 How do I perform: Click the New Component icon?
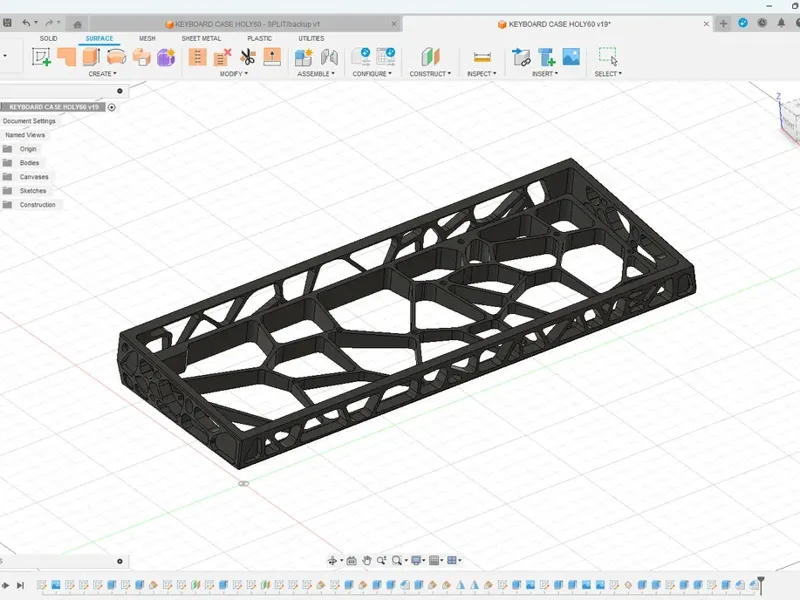(x=304, y=57)
